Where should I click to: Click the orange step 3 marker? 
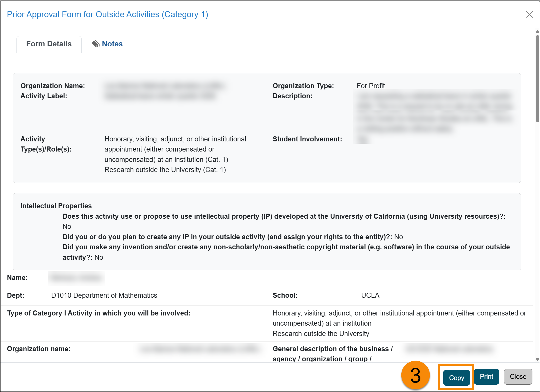[415, 375]
